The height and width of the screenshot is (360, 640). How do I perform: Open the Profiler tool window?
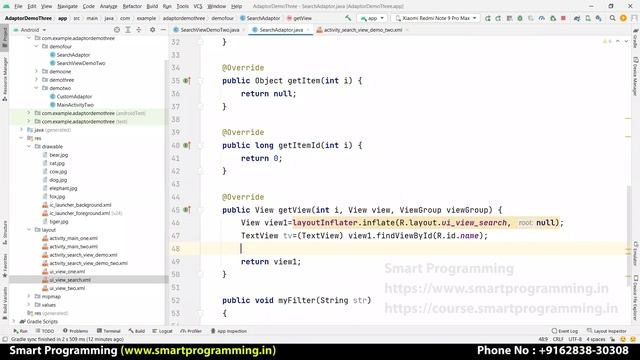point(191,331)
